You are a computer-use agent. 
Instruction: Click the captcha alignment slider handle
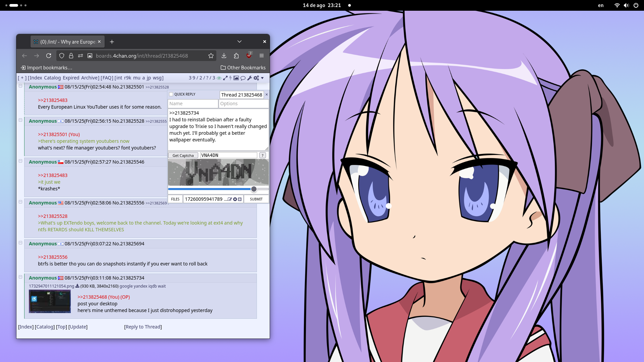point(254,189)
